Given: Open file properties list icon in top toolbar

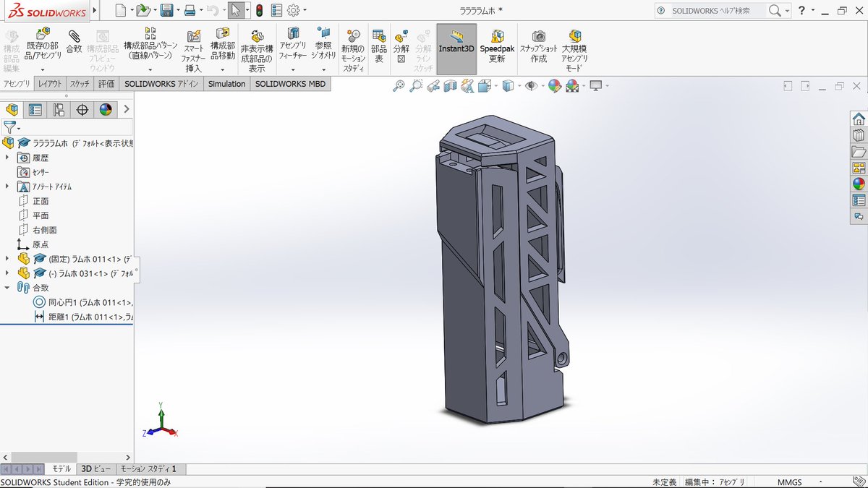Looking at the screenshot, I should point(276,10).
